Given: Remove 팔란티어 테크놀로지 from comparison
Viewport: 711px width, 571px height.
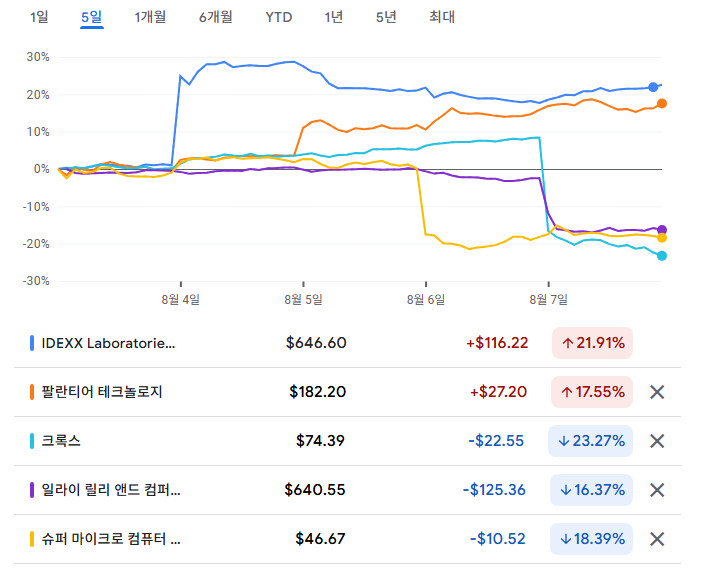Looking at the screenshot, I should (657, 392).
